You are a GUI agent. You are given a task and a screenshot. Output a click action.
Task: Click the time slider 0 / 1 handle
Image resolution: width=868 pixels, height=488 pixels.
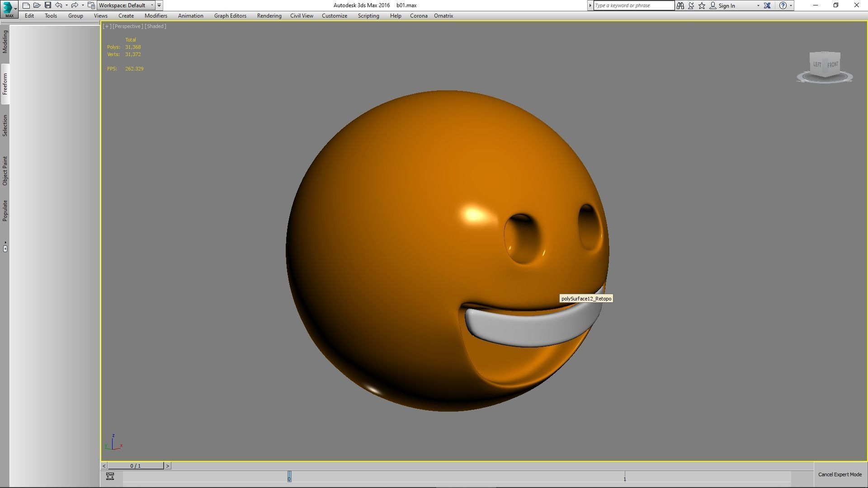[136, 466]
